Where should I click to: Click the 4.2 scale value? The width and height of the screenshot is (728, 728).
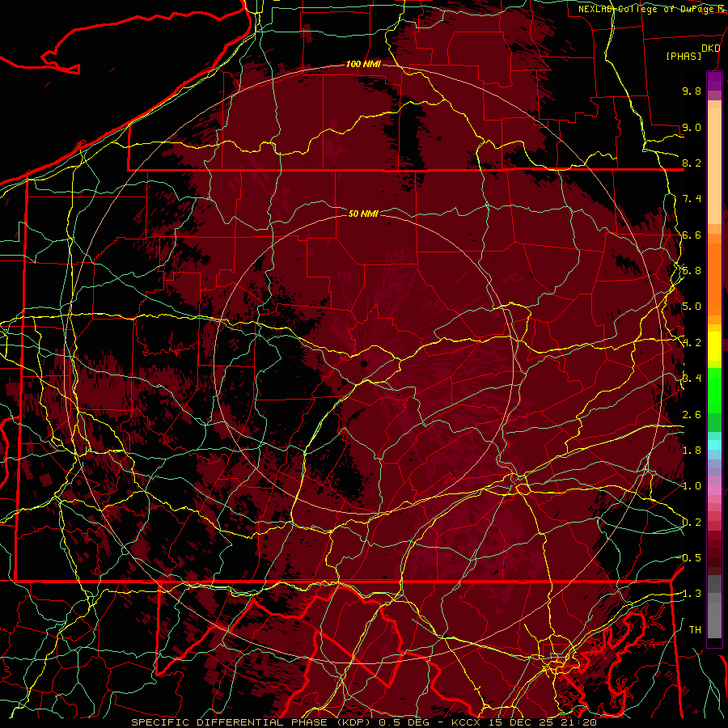coord(692,343)
